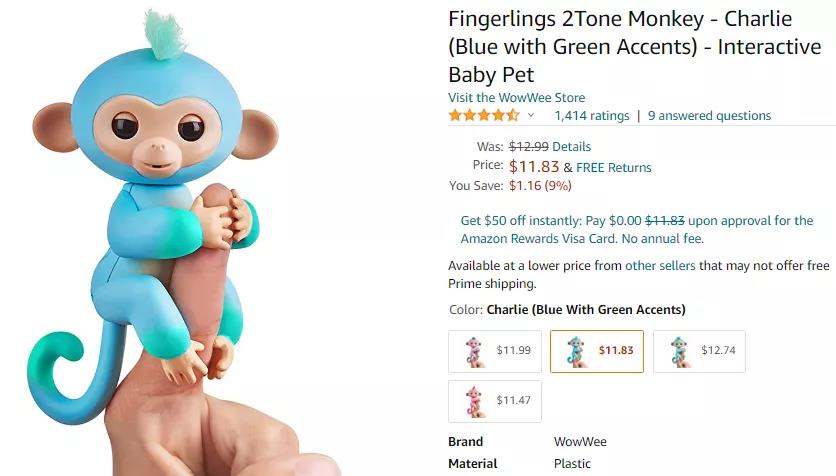This screenshot has height=476, width=836.
Task: Select the $12.74 color variant swatch
Action: point(699,351)
